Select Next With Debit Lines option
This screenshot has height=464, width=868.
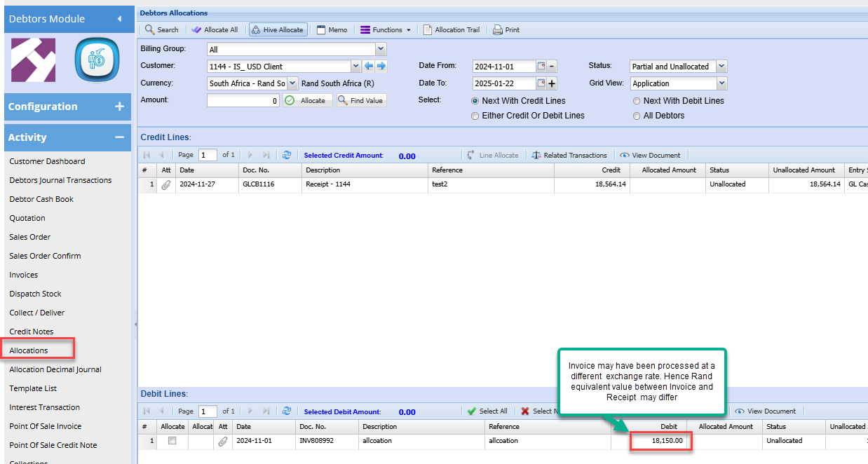tap(637, 101)
